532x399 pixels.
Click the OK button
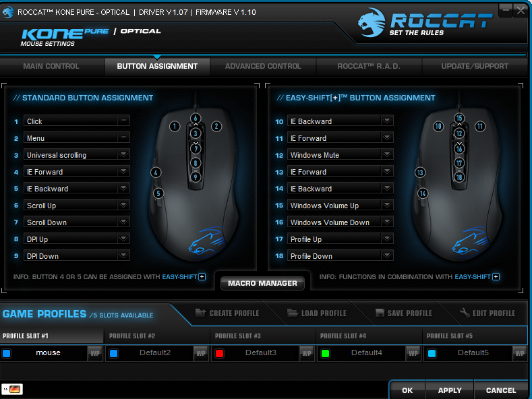tap(407, 390)
